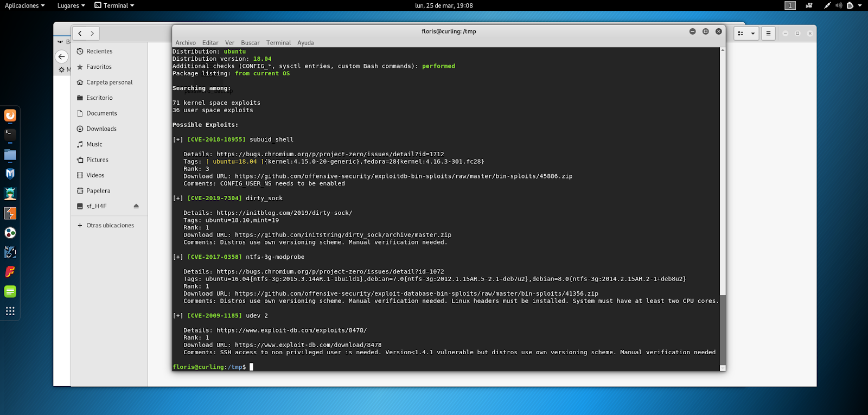Screen dimensions: 868x415
Task: Open Otras ubicaciones in sidebar
Action: click(x=109, y=225)
